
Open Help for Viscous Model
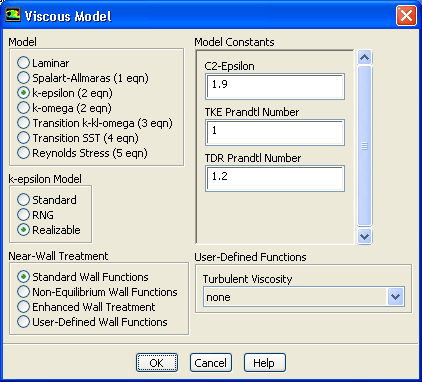point(265,363)
